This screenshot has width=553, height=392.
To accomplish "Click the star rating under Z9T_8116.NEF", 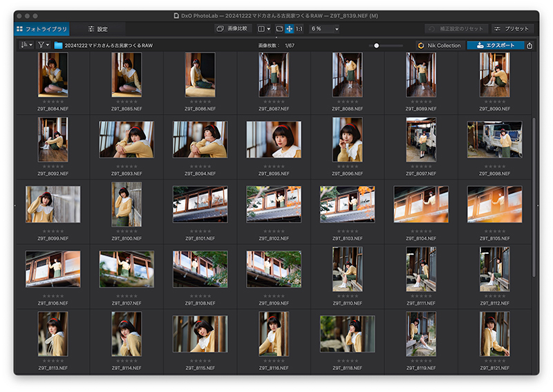I will click(274, 361).
